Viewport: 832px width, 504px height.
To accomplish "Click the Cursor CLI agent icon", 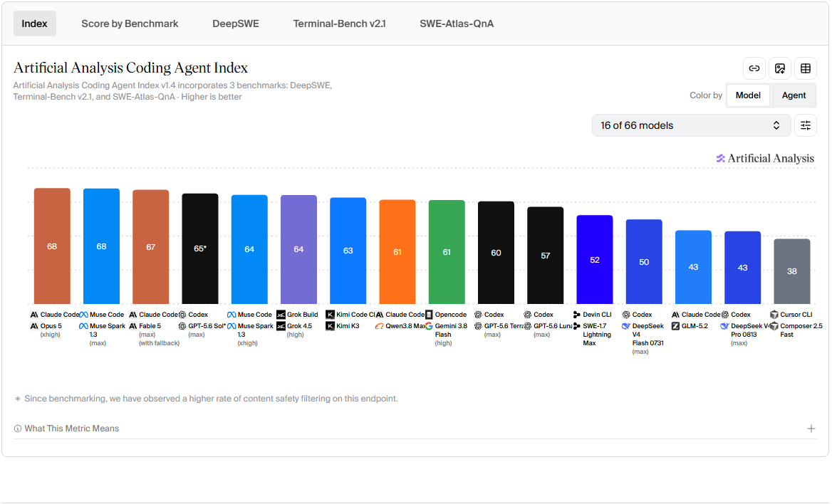I will (774, 315).
